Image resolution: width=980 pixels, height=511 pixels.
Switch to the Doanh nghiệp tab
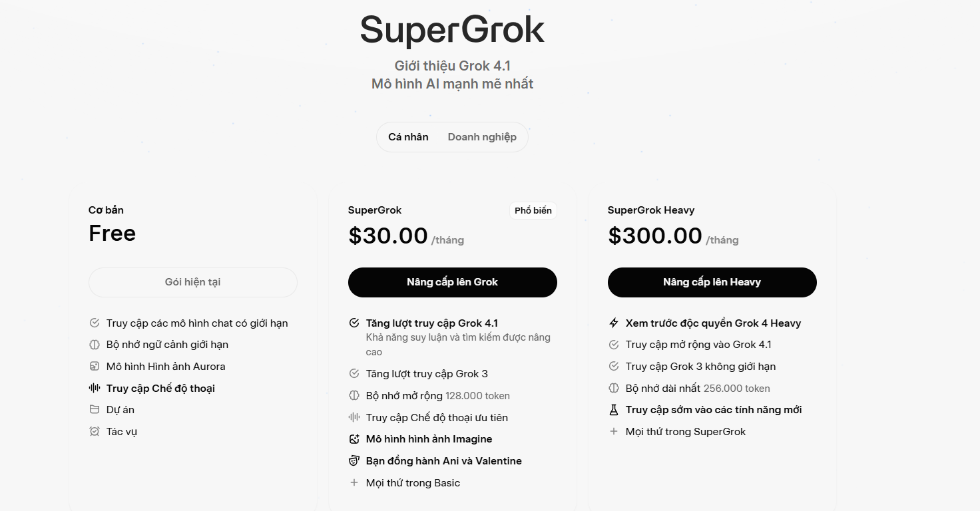coord(482,137)
